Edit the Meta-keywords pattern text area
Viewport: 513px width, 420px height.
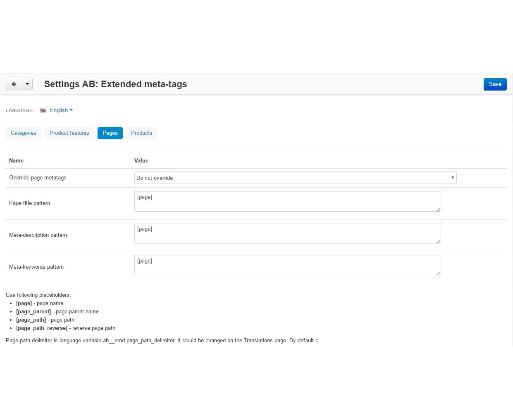coord(287,265)
